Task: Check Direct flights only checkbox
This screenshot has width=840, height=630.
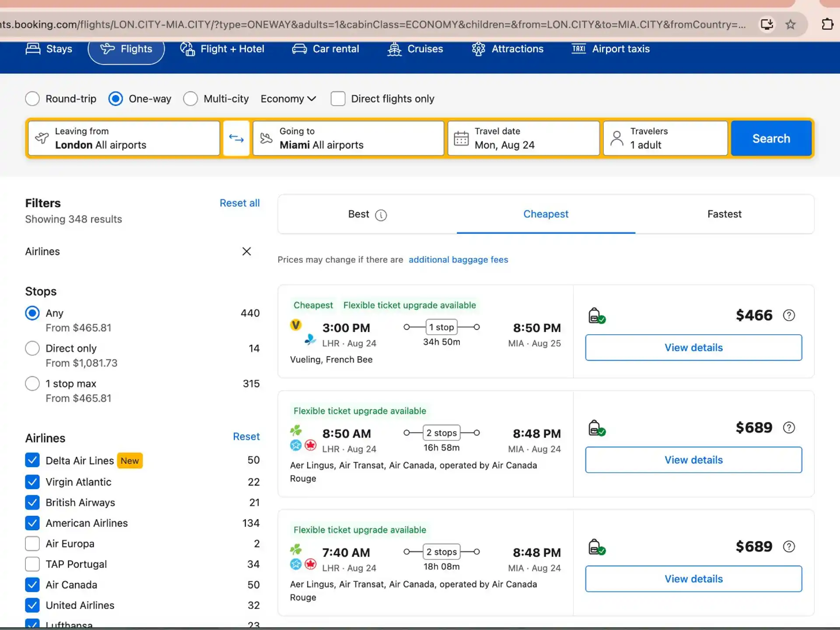Action: point(338,99)
